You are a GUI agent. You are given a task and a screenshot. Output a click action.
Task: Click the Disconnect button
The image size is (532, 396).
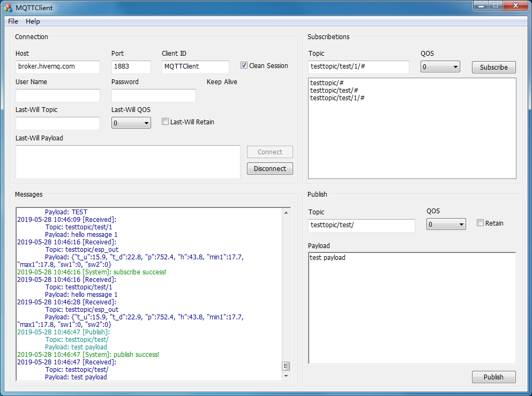point(270,169)
